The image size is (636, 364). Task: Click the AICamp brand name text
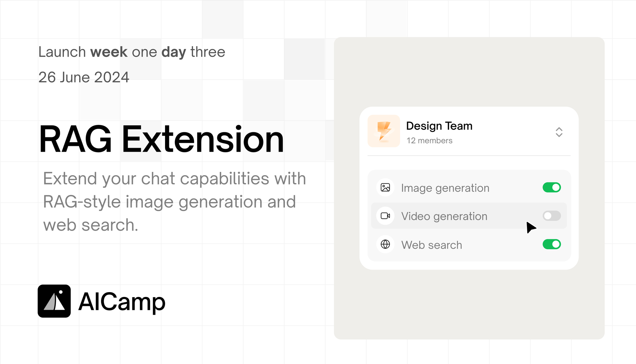point(122,301)
